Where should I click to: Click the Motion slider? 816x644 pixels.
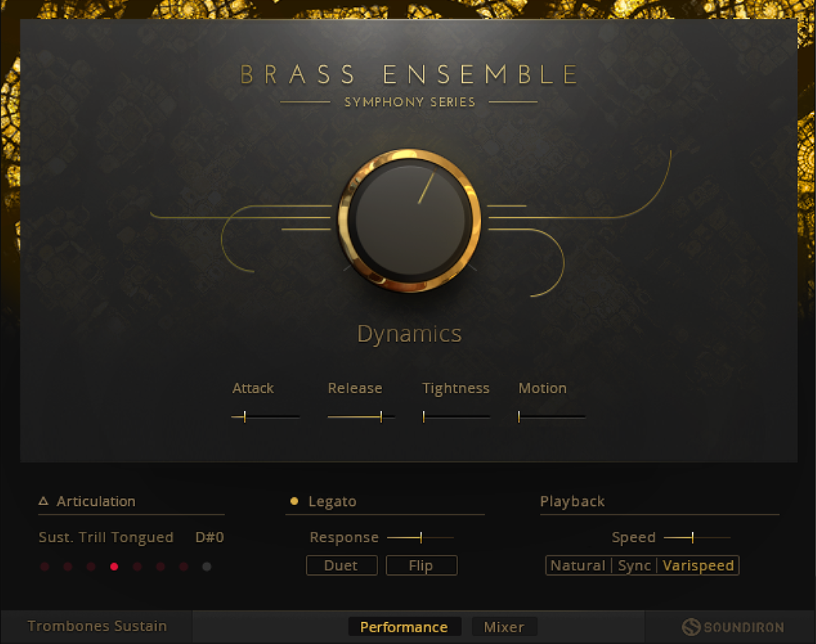coord(552,417)
